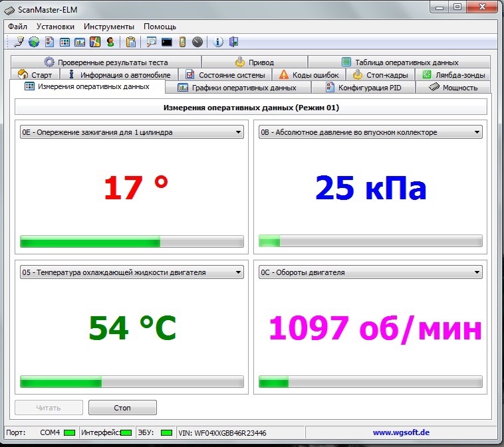Click the round gauge toolbar icon
Image resolution: width=504 pixels, height=447 pixels.
(x=197, y=42)
